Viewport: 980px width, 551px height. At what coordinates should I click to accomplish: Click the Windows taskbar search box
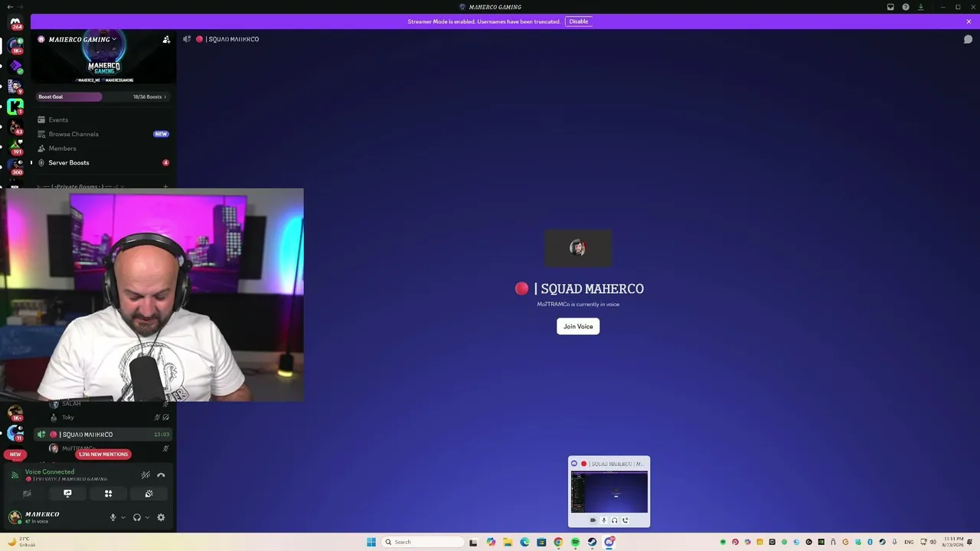coord(423,542)
